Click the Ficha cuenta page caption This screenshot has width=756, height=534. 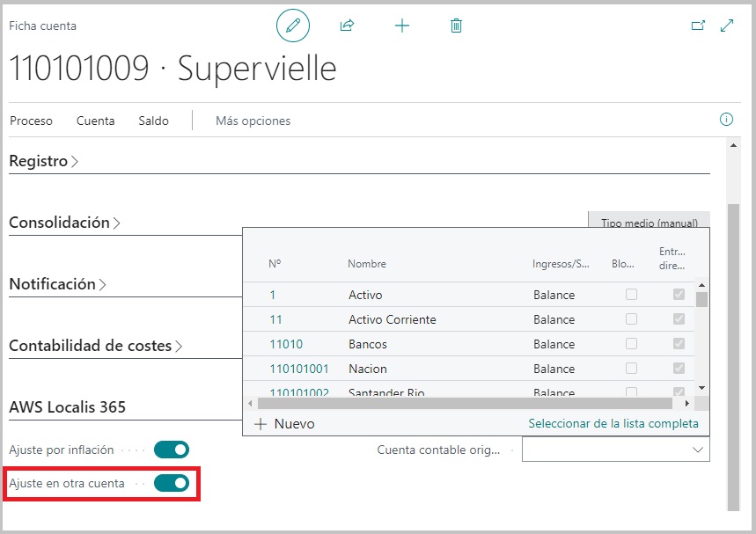pos(42,26)
